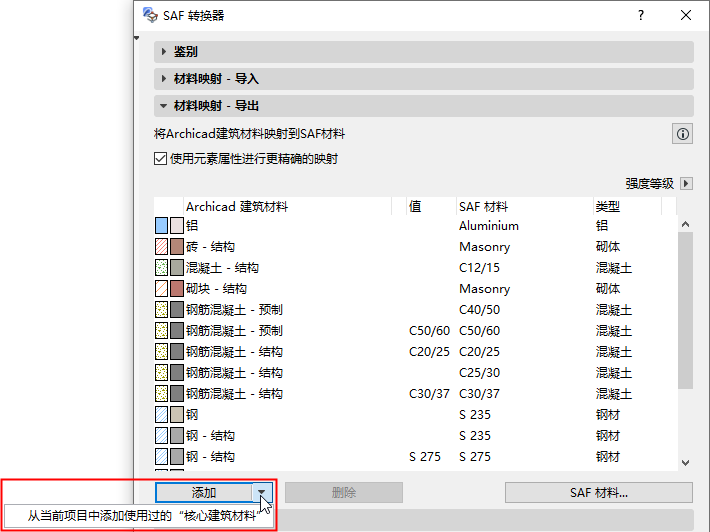710x532 pixels.
Task: Click the scroll up arrow of material list
Action: (686, 224)
